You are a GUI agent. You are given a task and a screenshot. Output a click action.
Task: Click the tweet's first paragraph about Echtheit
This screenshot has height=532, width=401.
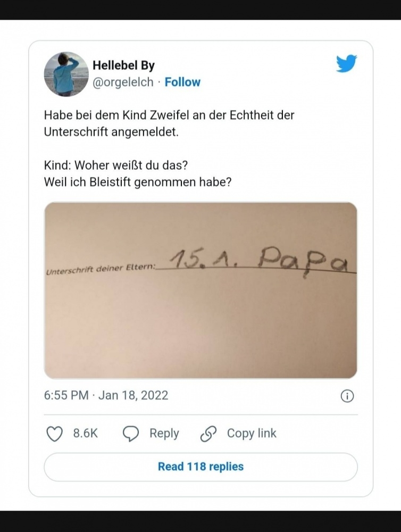[169, 123]
